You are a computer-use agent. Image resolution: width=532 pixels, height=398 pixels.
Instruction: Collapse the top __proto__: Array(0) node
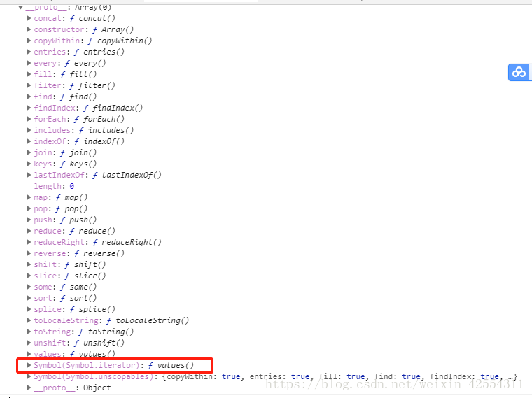click(21, 7)
